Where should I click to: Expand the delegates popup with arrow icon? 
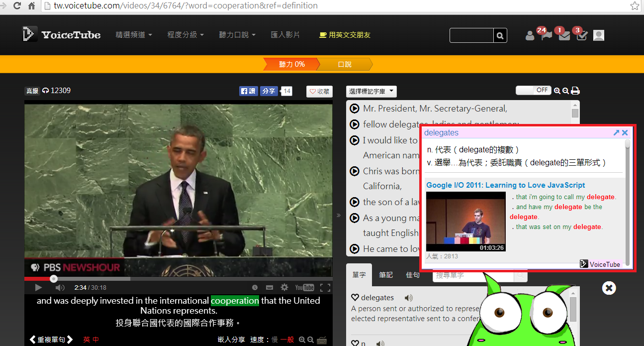pos(616,133)
